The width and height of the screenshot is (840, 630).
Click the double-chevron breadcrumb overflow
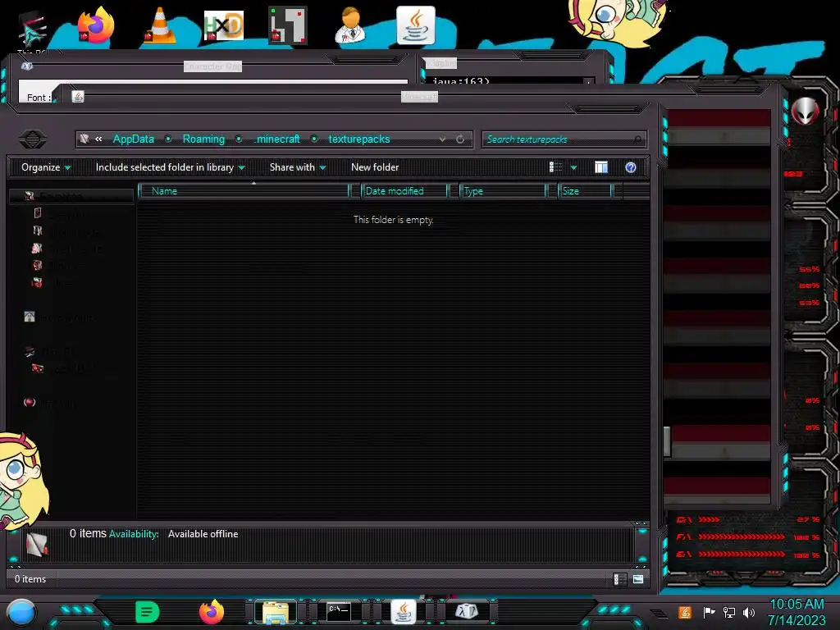point(98,139)
